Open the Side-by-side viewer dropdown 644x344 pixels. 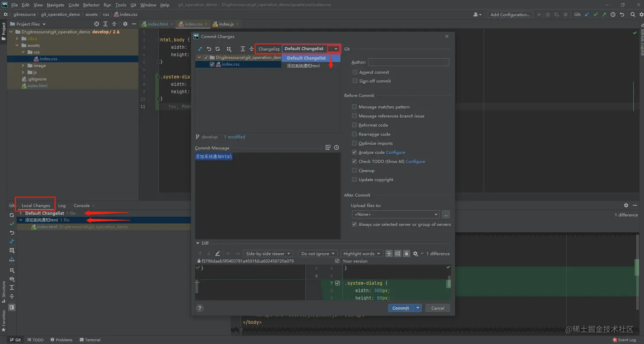[268, 253]
